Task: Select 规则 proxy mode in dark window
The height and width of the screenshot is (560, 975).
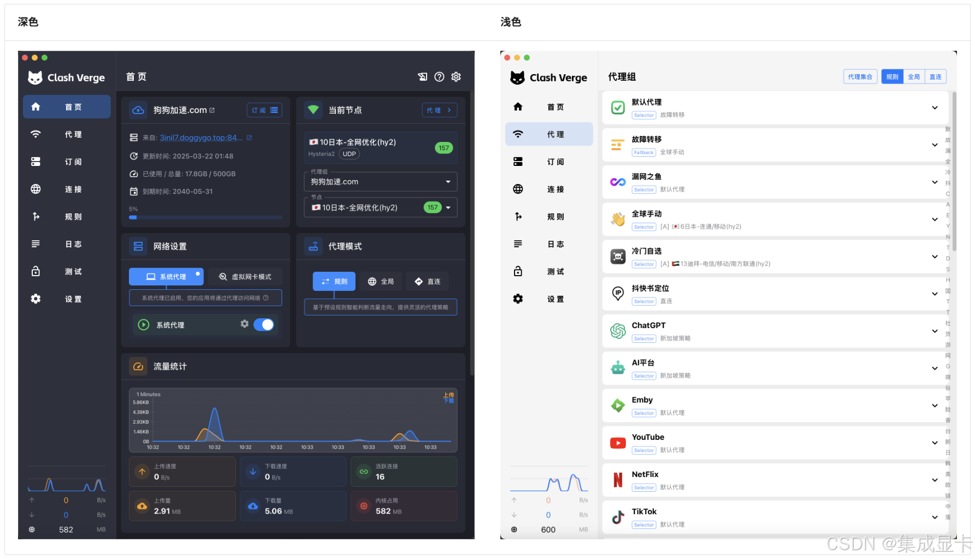Action: click(334, 282)
